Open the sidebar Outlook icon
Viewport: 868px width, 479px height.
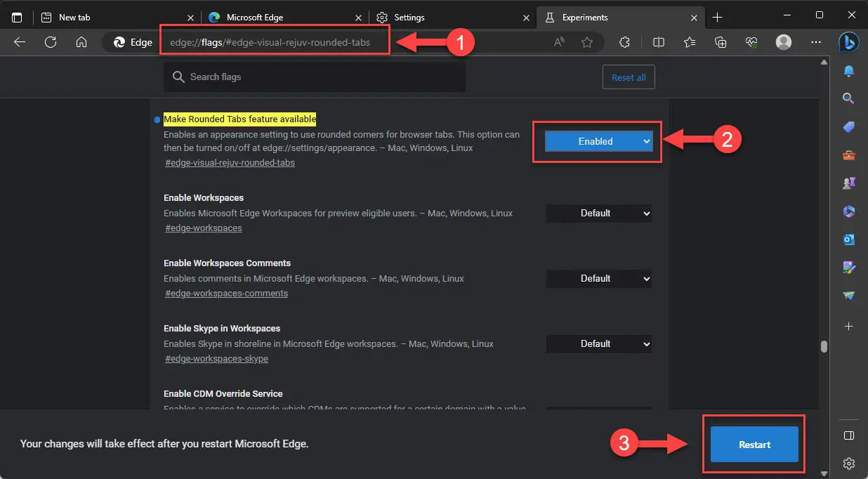(x=849, y=240)
